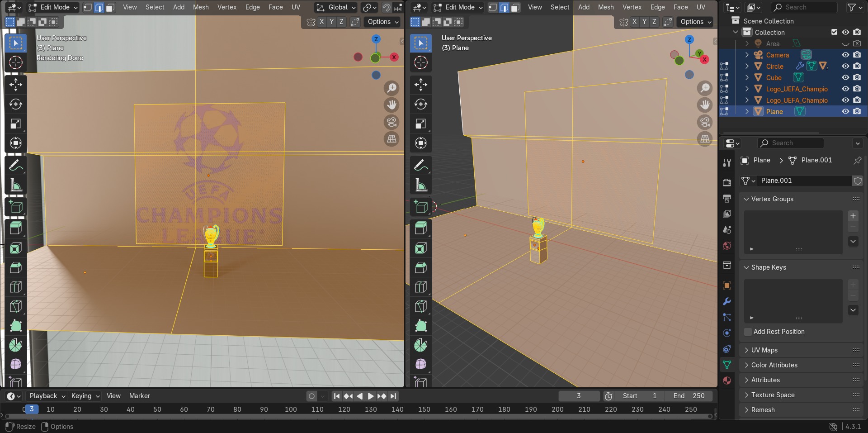Open Options dropdown in right viewport

click(696, 22)
